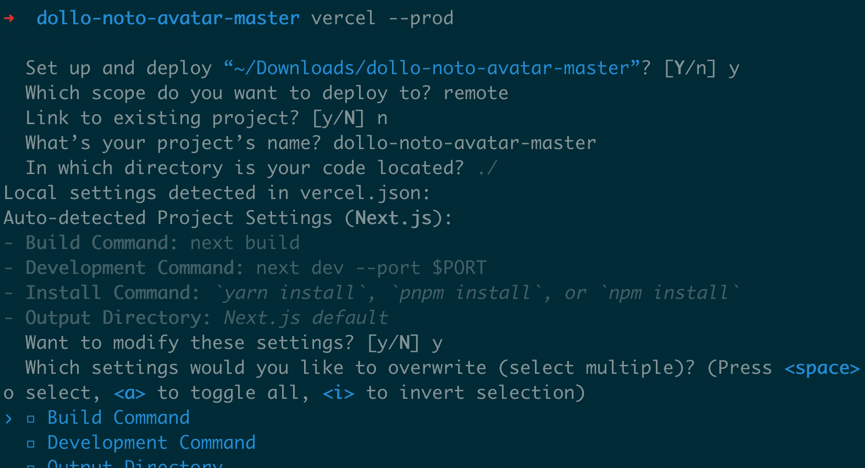865x468 pixels.
Task: Click the [y/N] prompt on the modify settings line
Action: point(393,343)
